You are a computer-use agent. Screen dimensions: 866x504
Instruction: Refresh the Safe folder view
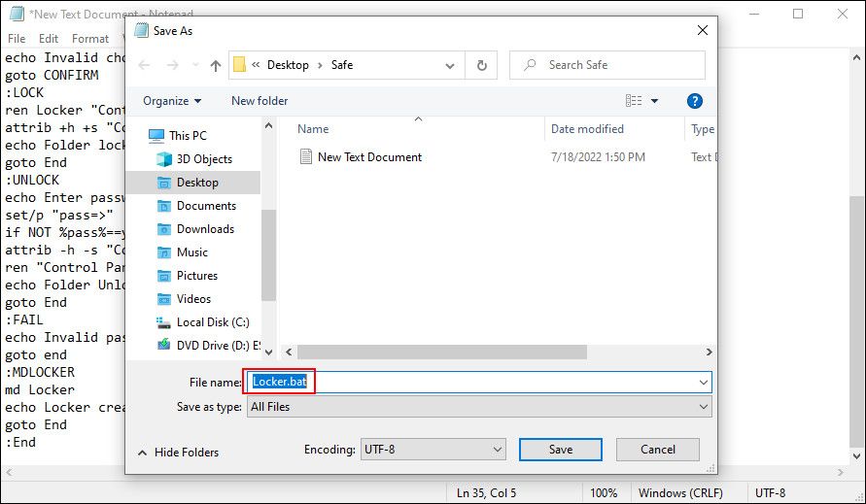point(482,65)
